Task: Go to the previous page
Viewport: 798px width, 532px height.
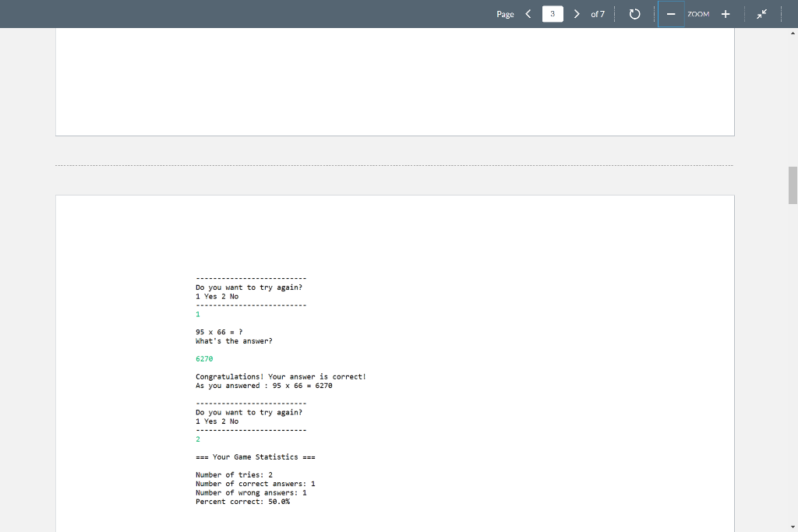Action: 527,13
